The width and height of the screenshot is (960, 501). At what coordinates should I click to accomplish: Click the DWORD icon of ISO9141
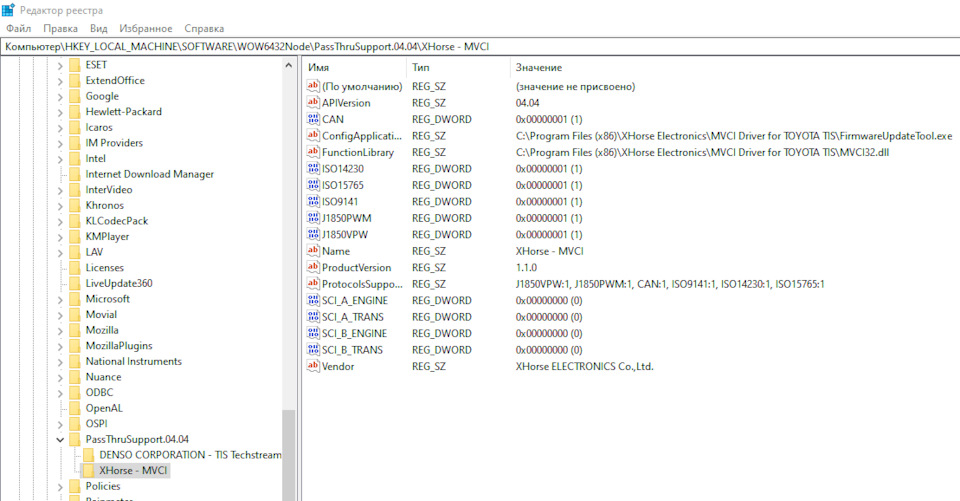(313, 202)
